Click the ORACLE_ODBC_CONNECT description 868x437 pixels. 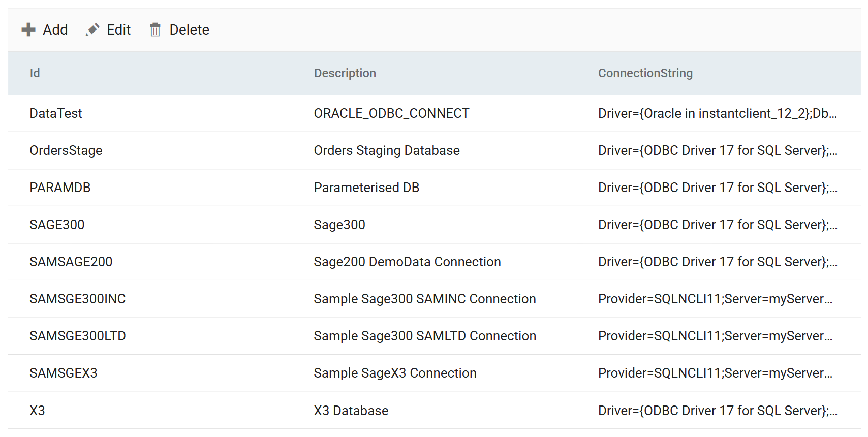(x=392, y=113)
